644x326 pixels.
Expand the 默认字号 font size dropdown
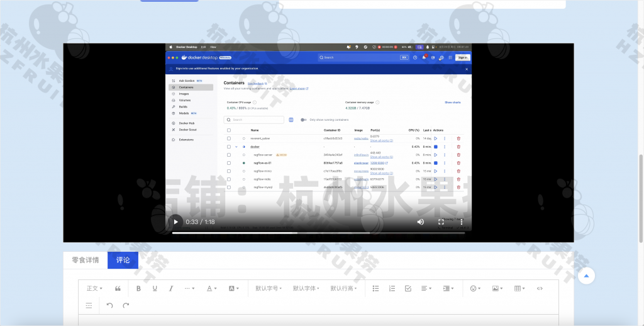coord(269,288)
